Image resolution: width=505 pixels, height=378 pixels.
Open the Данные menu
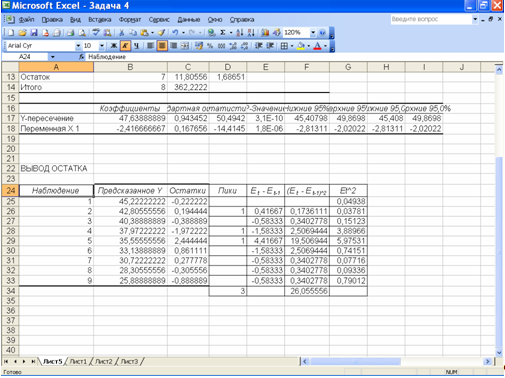click(189, 20)
